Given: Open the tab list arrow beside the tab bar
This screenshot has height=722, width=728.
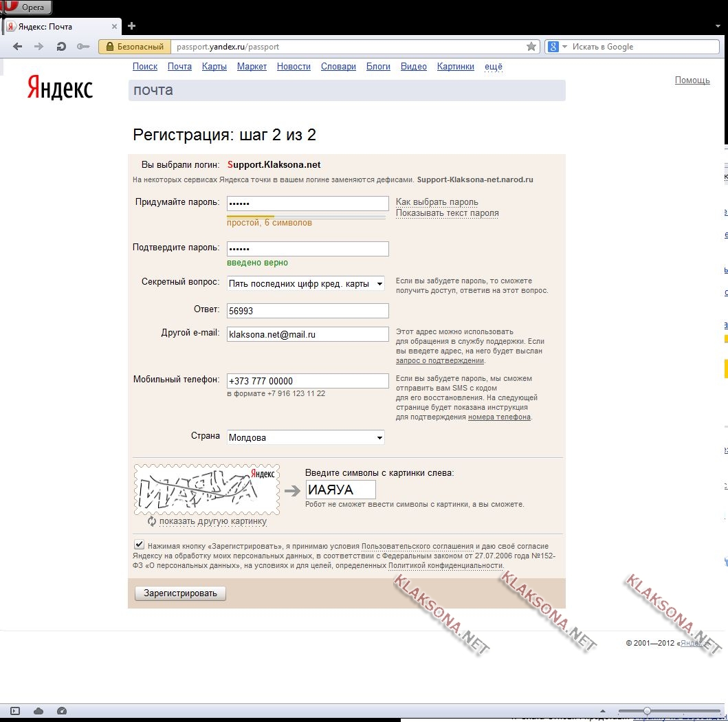Looking at the screenshot, I should tap(718, 26).
